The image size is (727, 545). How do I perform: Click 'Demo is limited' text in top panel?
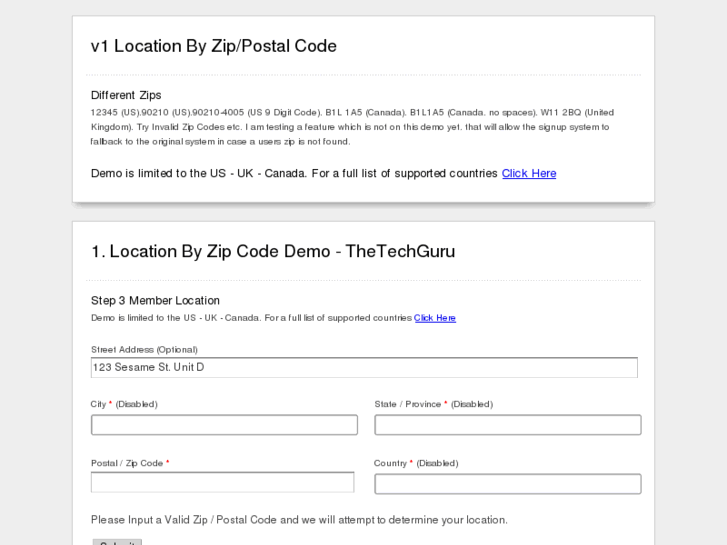[x=294, y=174]
